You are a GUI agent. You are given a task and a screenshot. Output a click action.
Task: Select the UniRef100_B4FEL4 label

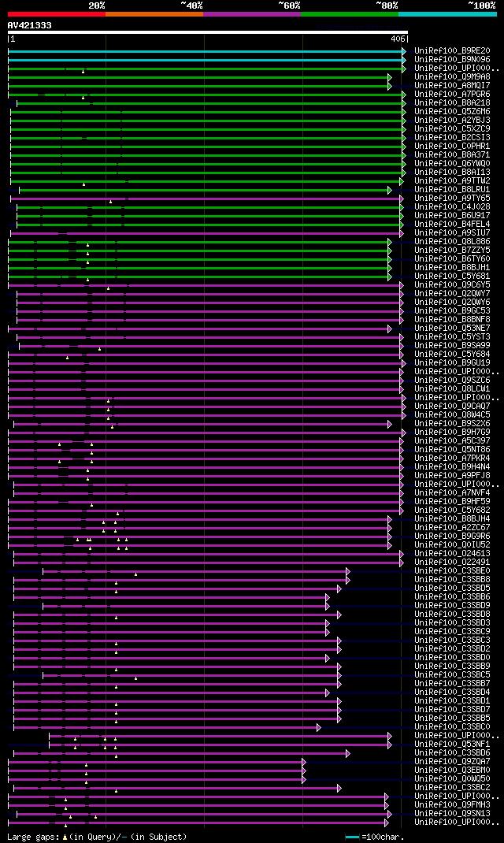coord(452,225)
